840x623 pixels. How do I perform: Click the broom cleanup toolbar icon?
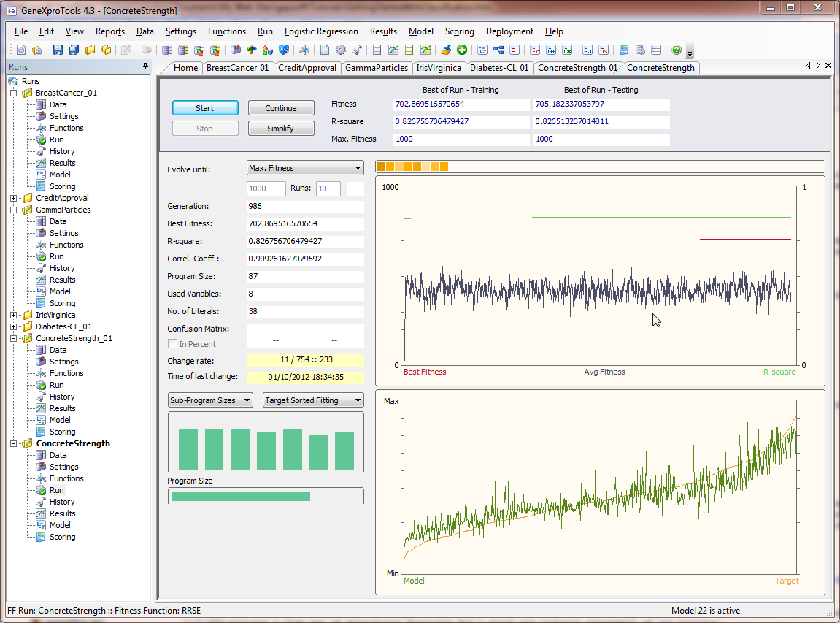point(446,50)
